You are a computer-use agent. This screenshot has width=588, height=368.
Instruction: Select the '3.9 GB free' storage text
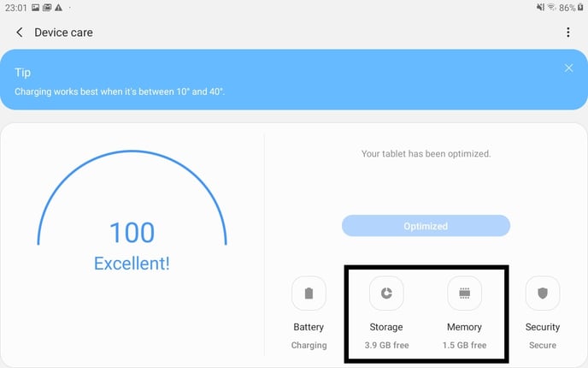coord(386,345)
